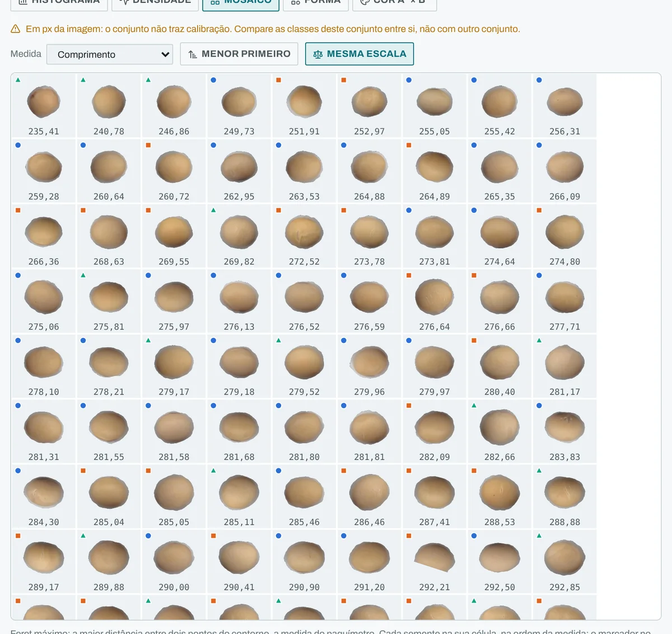672x634 pixels.
Task: Pick the seed labeled 273,78
Action: 369,236
